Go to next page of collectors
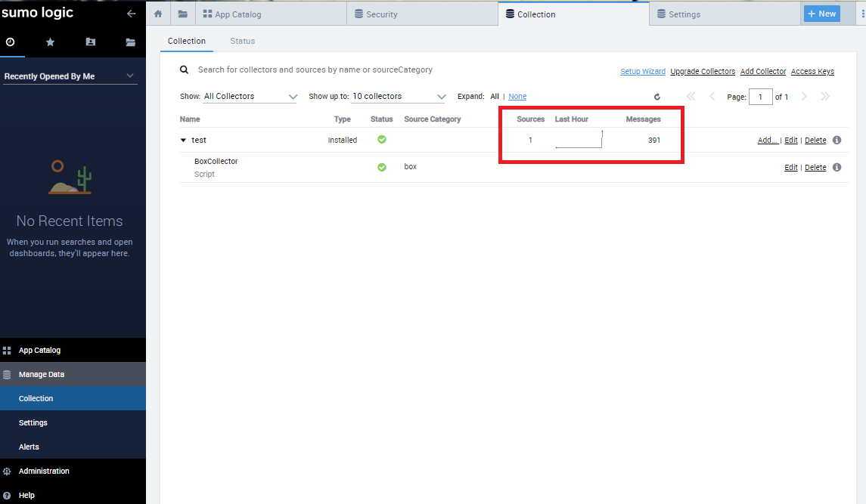 (x=804, y=96)
